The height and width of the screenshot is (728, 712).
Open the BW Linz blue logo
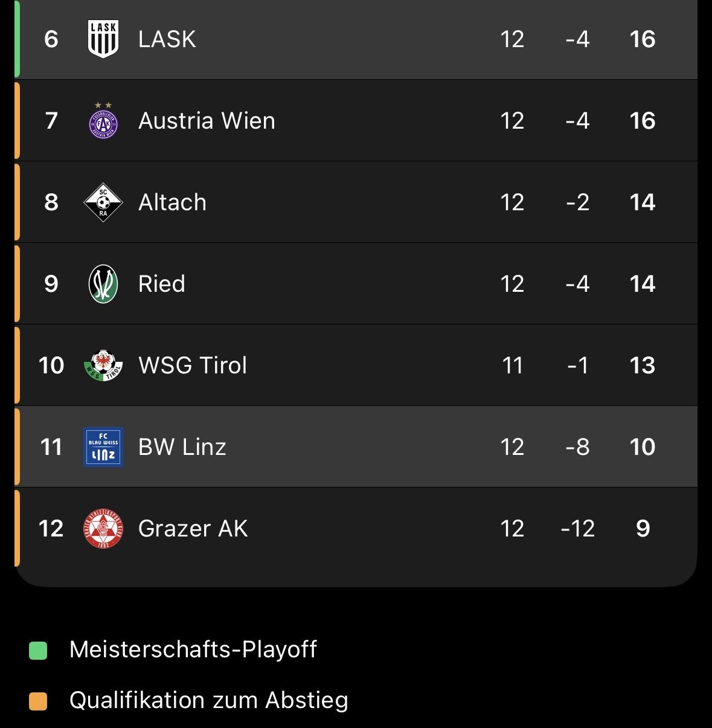[x=103, y=447]
